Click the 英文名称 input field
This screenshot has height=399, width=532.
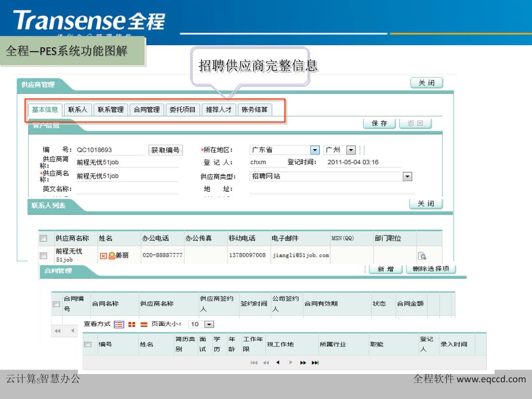pyautogui.click(x=127, y=189)
